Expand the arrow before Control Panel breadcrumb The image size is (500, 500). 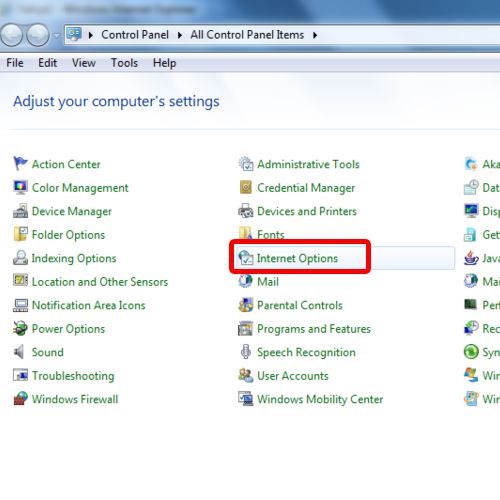(91, 35)
